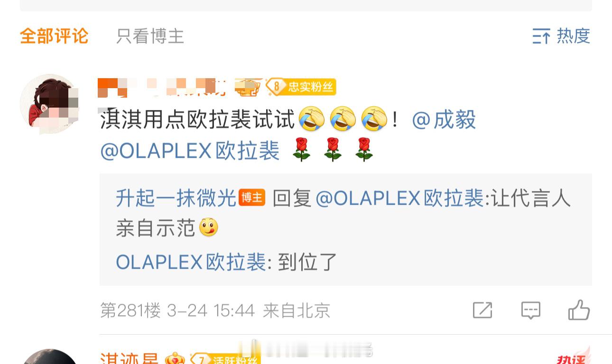Tap the 忠实粉丝 level 8 badge

(301, 87)
